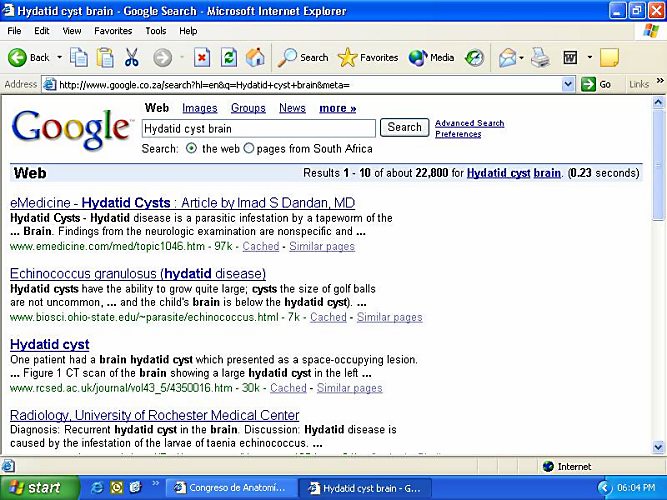Click the Cut scissors icon
This screenshot has width=667, height=500.
pyautogui.click(x=132, y=57)
